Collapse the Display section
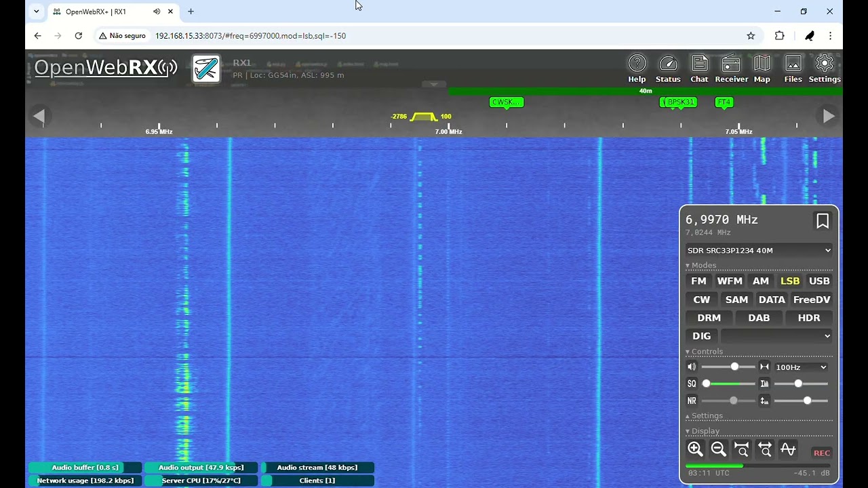 tap(703, 431)
